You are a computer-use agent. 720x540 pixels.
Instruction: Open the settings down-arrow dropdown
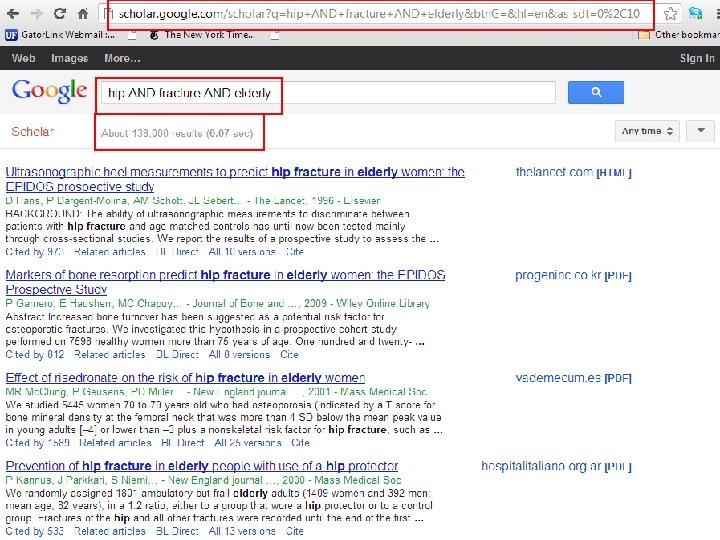click(x=701, y=131)
